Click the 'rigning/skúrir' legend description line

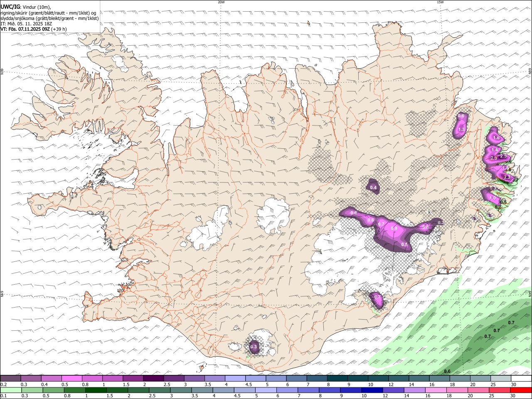click(x=48, y=13)
